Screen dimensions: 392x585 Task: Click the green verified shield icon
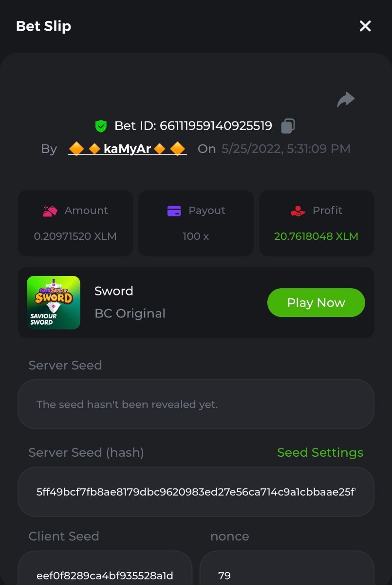[x=101, y=126]
